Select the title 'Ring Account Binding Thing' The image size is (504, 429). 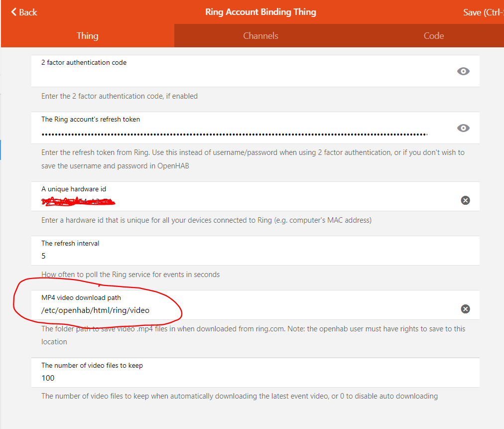tap(260, 12)
